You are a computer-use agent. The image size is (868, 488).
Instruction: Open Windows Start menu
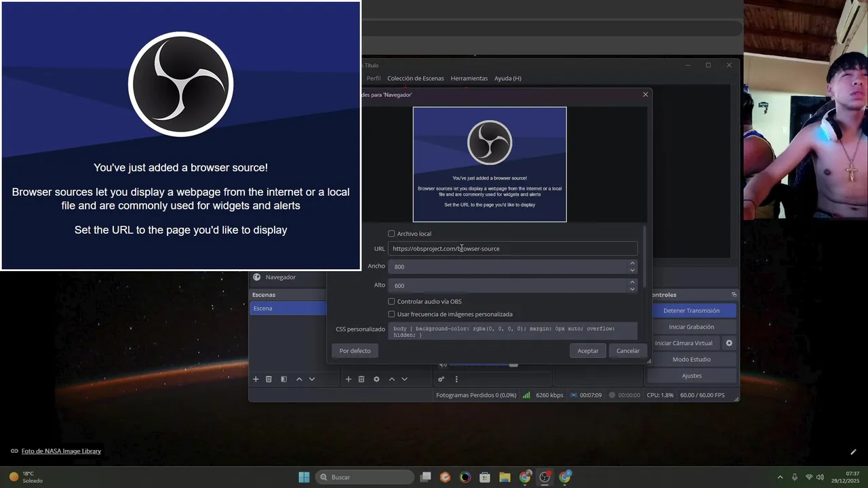click(x=304, y=477)
